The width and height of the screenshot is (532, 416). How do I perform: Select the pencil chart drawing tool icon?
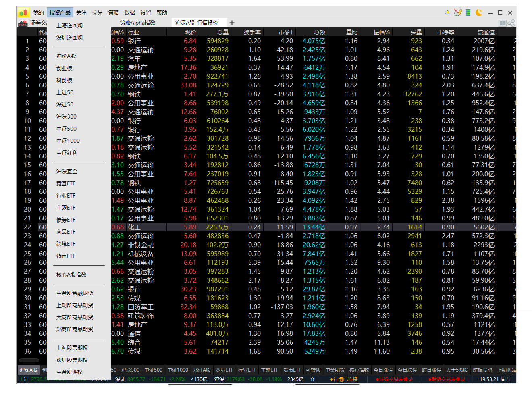coord(457,12)
